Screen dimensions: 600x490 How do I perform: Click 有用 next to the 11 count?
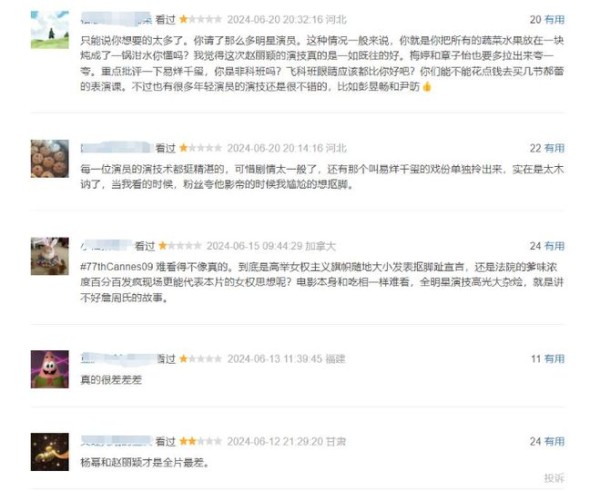(x=554, y=359)
